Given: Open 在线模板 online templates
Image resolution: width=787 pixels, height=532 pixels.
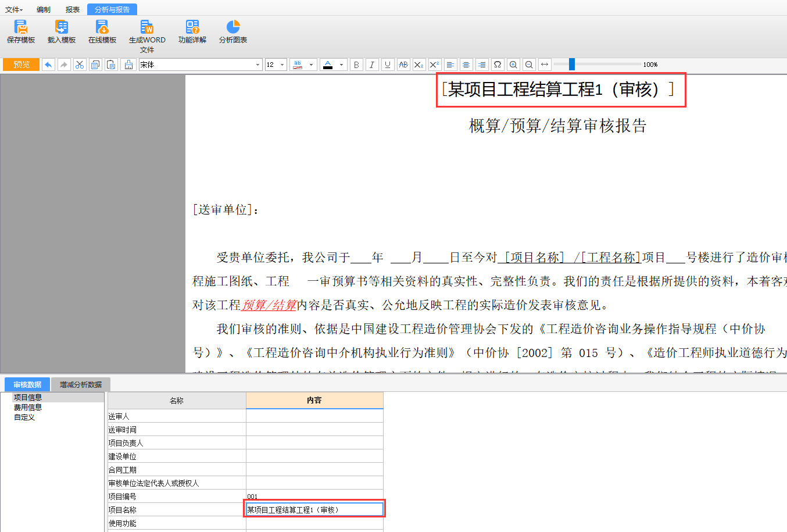Looking at the screenshot, I should (x=102, y=31).
